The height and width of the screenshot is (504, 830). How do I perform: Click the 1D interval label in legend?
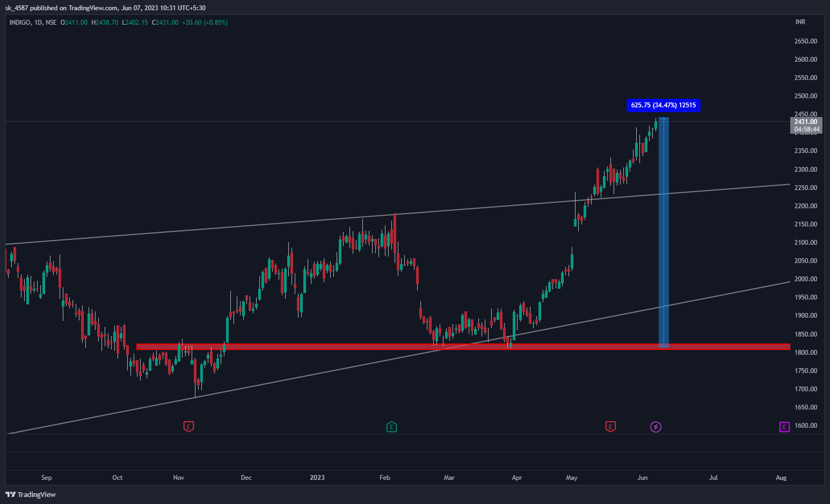point(38,23)
